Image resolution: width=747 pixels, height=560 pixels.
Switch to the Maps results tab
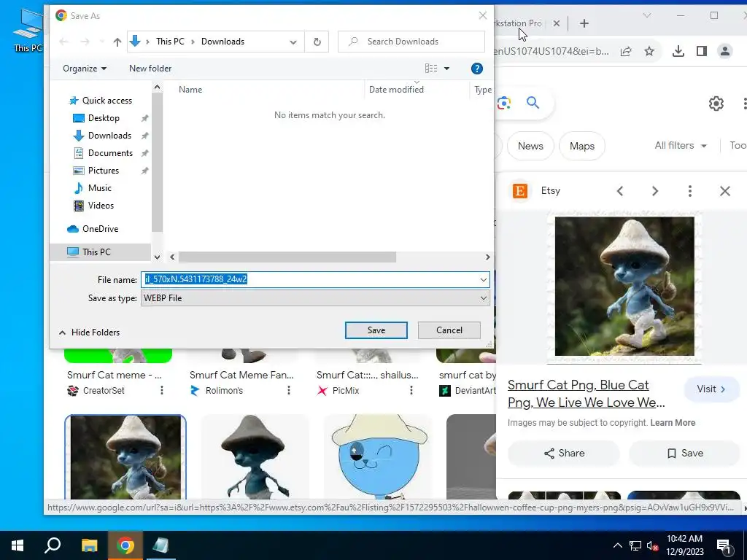click(x=581, y=146)
